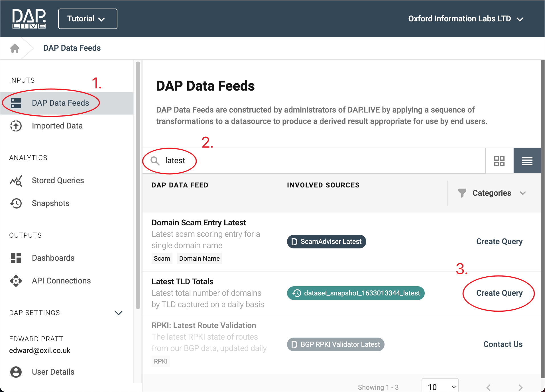This screenshot has height=392, width=545.
Task: Click the search field containing 'latest'
Action: (x=314, y=161)
